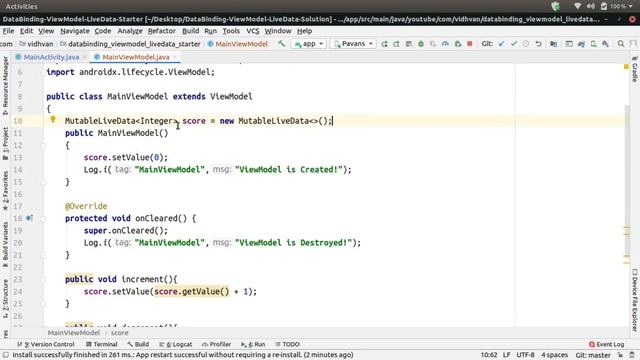The width and height of the screenshot is (640, 360).
Task: Open the Refactor menu
Action: pos(162,31)
